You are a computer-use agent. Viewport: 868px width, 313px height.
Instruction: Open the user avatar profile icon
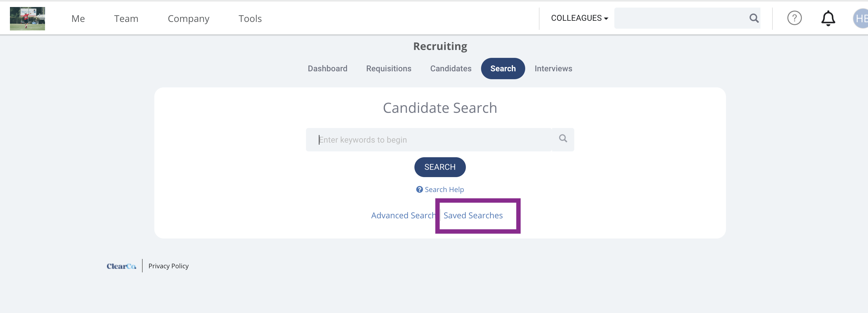[861, 18]
